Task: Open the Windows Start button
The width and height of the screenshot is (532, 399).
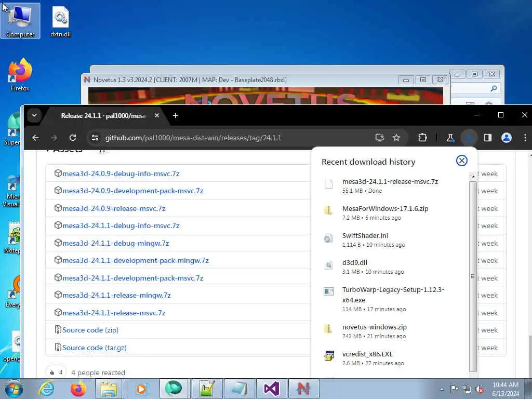Action: click(14, 389)
